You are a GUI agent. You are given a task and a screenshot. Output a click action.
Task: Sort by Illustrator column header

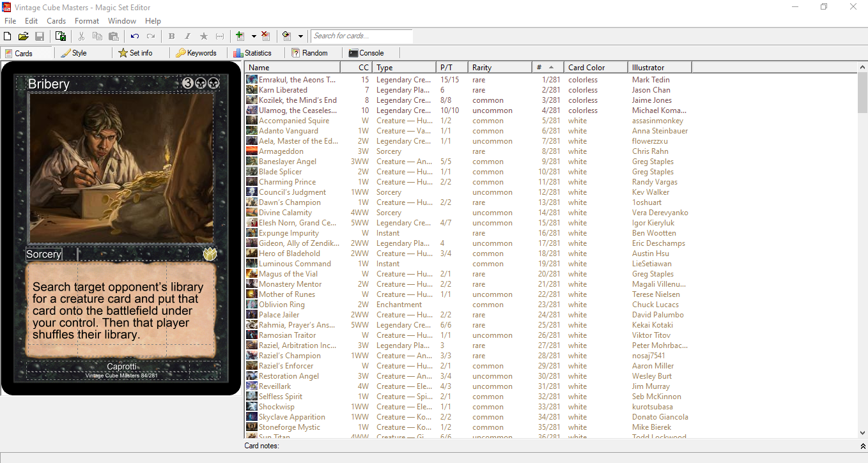pyautogui.click(x=660, y=67)
